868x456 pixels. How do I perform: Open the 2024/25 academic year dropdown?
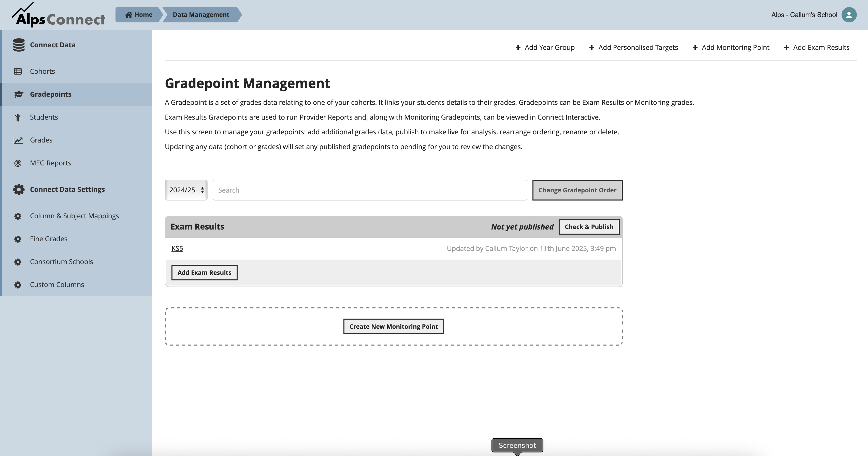[186, 190]
